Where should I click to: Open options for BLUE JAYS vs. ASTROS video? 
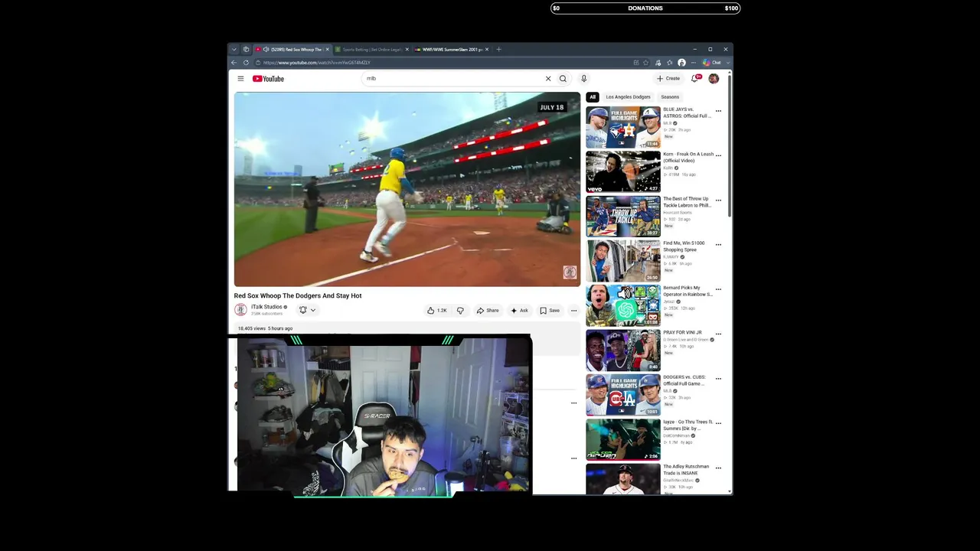point(718,111)
